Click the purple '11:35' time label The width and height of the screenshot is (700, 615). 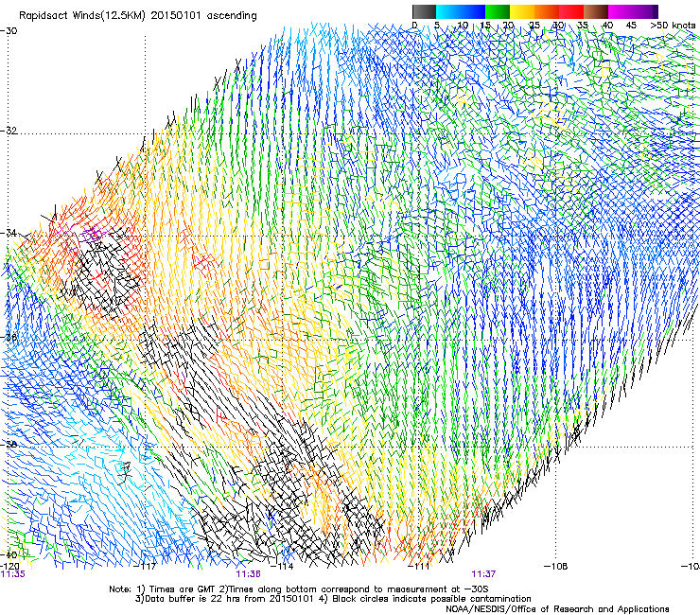click(13, 574)
